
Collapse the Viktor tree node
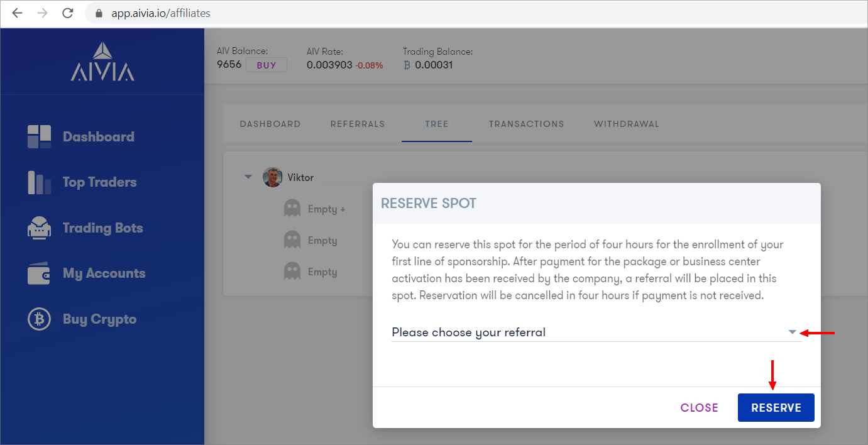pyautogui.click(x=248, y=177)
